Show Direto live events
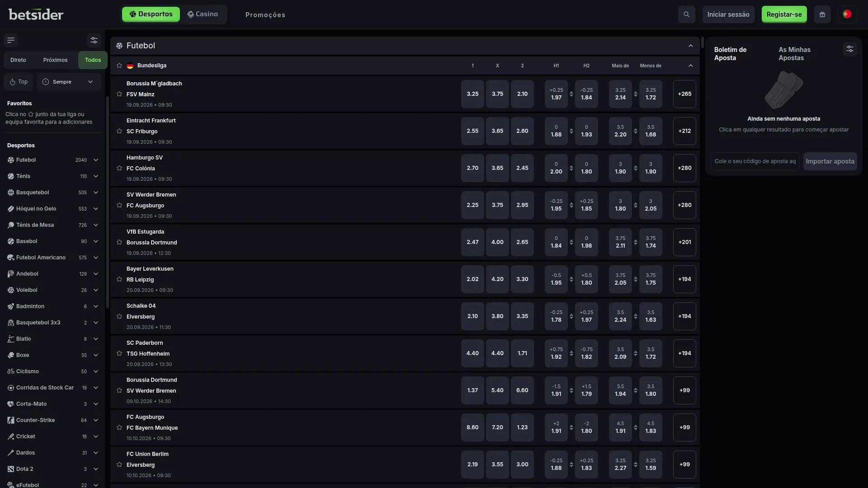This screenshot has height=488, width=868. pyautogui.click(x=18, y=60)
